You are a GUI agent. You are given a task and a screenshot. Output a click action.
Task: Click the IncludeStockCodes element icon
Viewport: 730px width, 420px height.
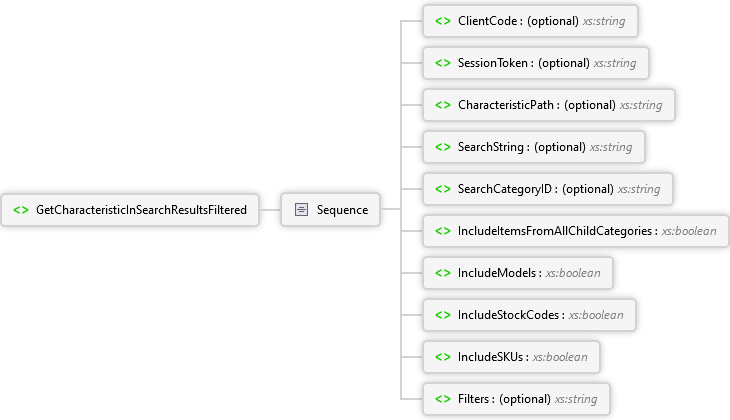pyautogui.click(x=442, y=315)
